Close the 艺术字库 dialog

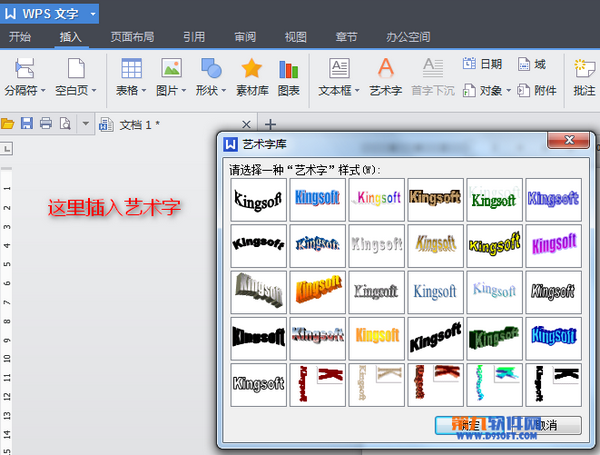click(569, 140)
